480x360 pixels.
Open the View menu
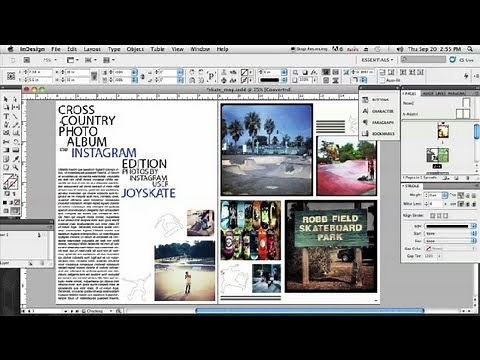coord(178,49)
